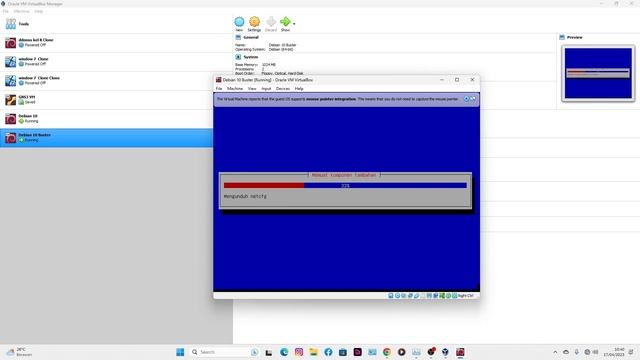
Task: Select the 'window 7 Clone Clone' virtual machine
Action: coord(116,80)
